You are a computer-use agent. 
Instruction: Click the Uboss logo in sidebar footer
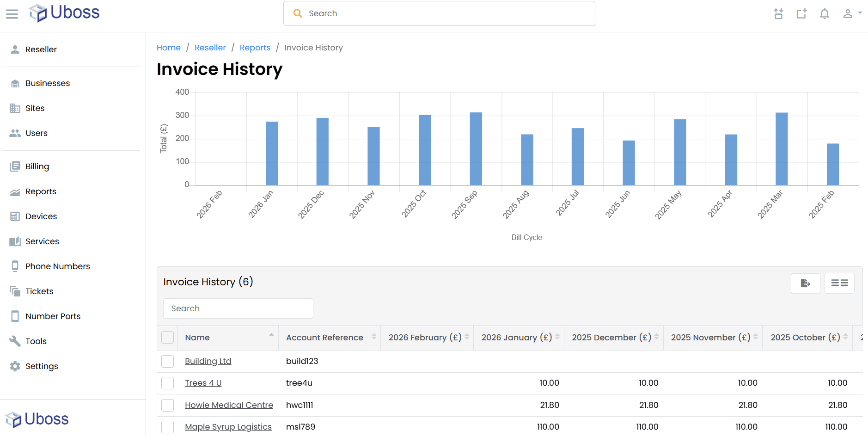[37, 419]
